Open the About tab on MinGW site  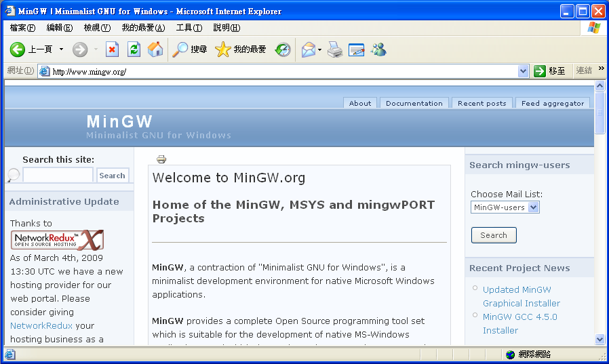pos(360,103)
